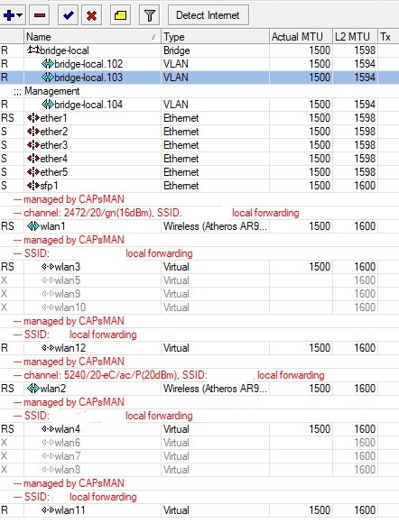
Task: Select the disabled wlan10 name
Action: pos(70,307)
